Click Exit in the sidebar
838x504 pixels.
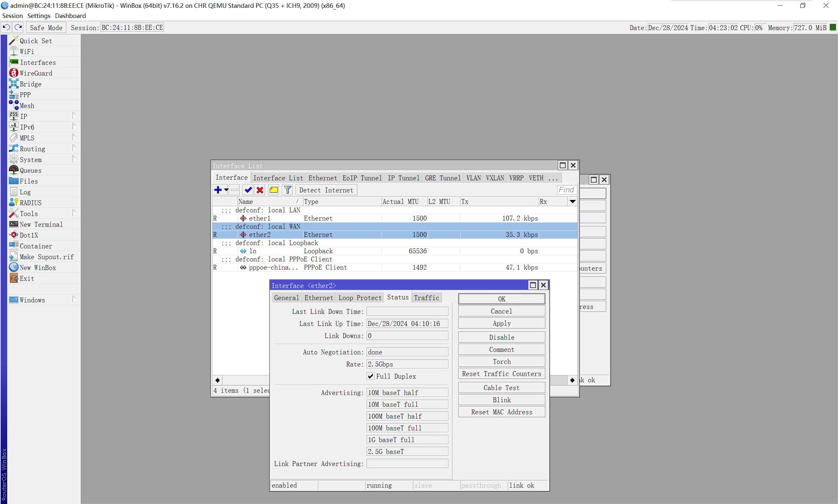coord(44,279)
